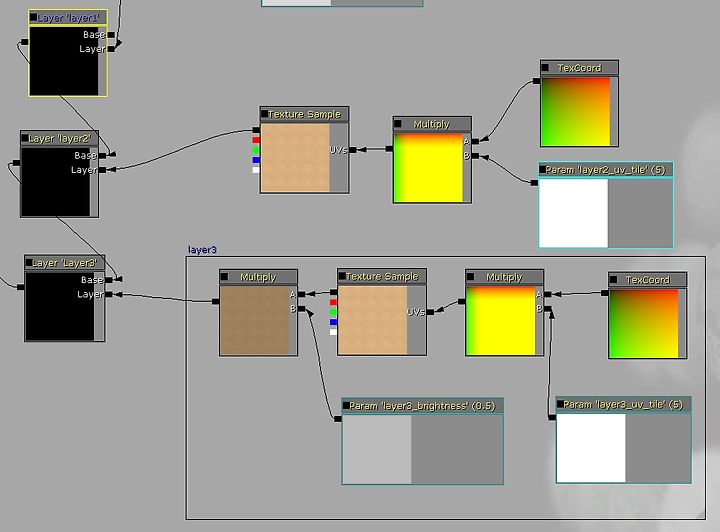Image resolution: width=720 pixels, height=532 pixels.
Task: Click output pin of Param 'layer3_brightness'
Action: pos(338,419)
